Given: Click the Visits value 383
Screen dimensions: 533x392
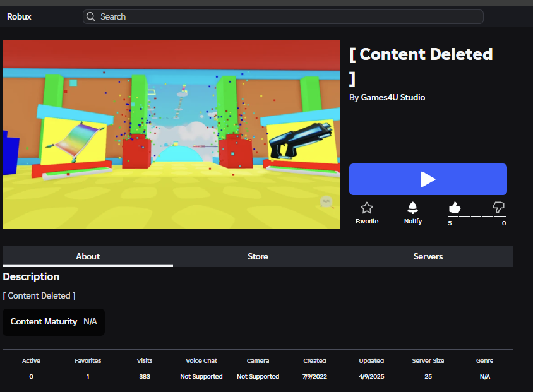Looking at the screenshot, I should point(145,376).
